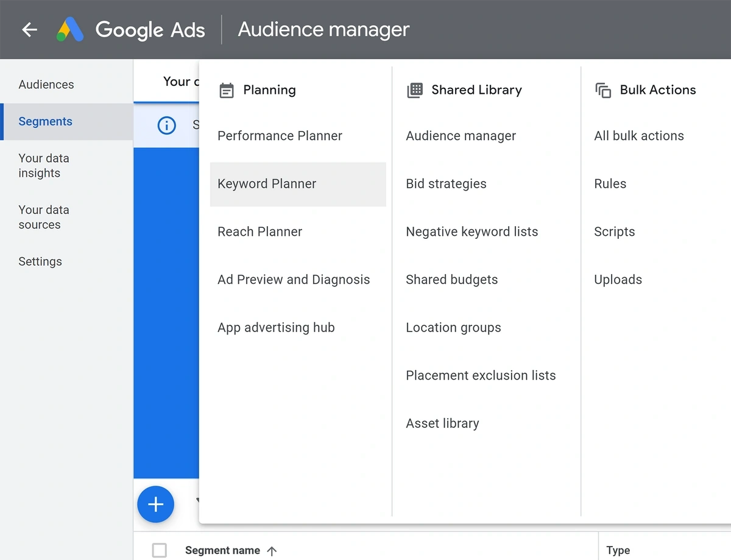The image size is (731, 560).
Task: Go to Negative keyword lists
Action: pos(471,232)
